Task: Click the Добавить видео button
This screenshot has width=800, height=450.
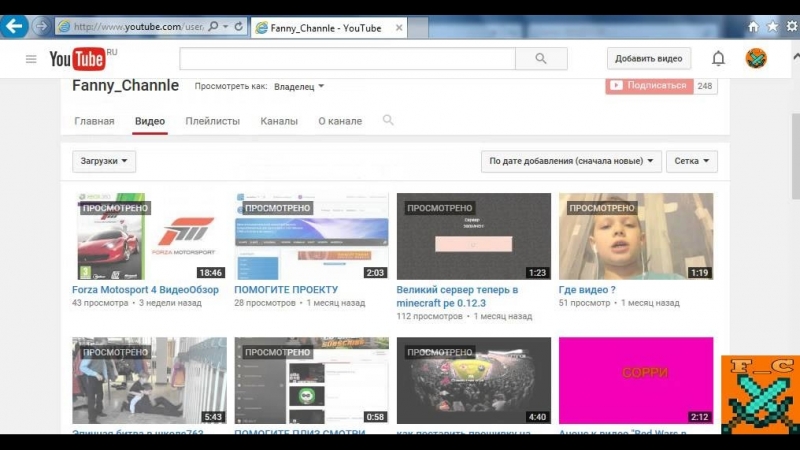Action: (648, 59)
